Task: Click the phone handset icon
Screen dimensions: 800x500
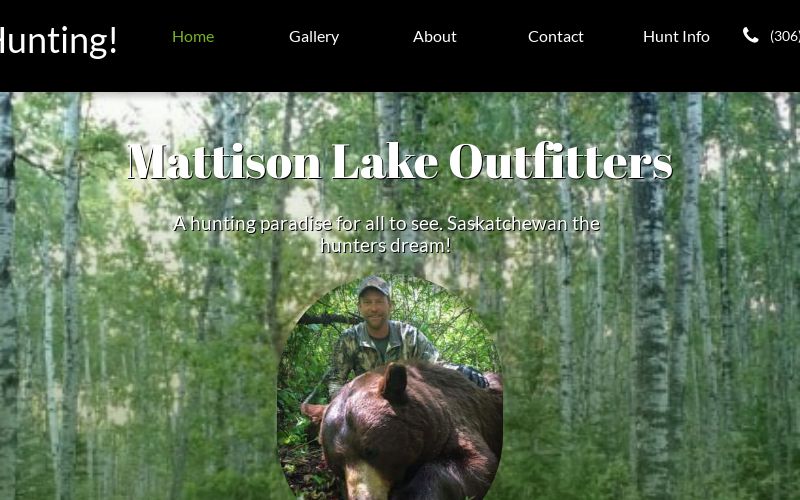Action: (x=750, y=36)
